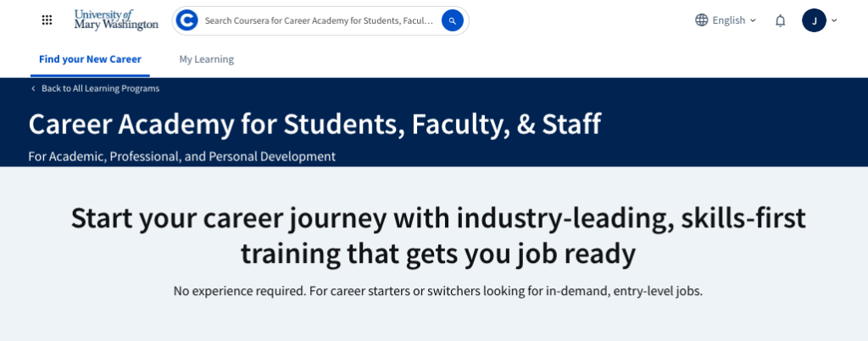Click the University of Mary Washington logo

(116, 20)
